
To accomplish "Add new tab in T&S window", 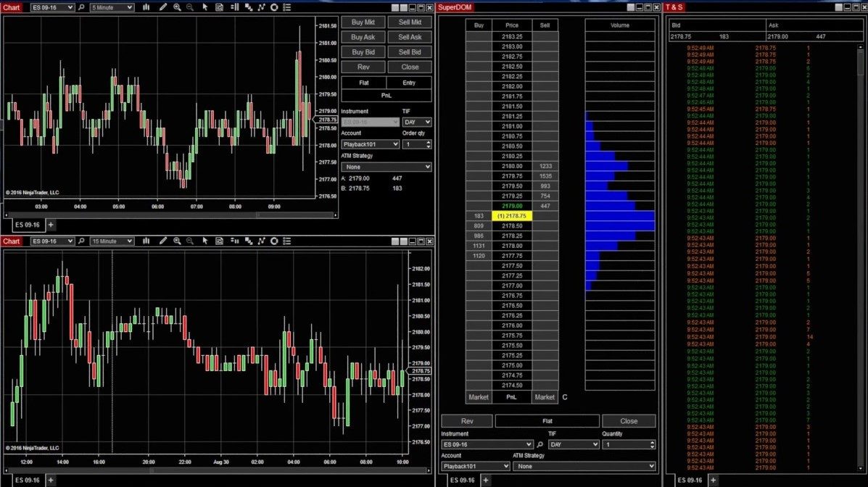I will tap(713, 480).
